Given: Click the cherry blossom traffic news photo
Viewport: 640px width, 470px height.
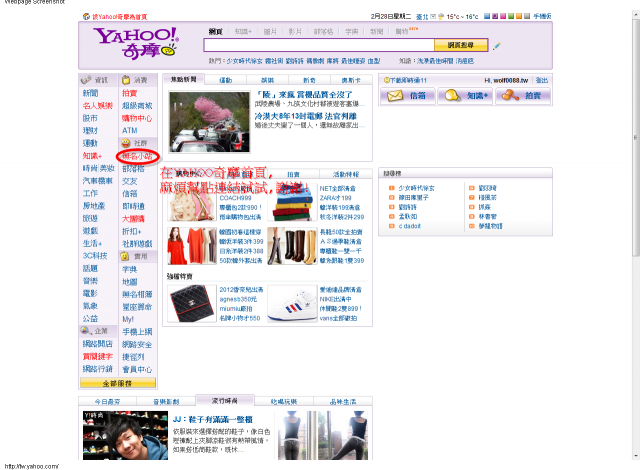Looking at the screenshot, I should click(209, 122).
